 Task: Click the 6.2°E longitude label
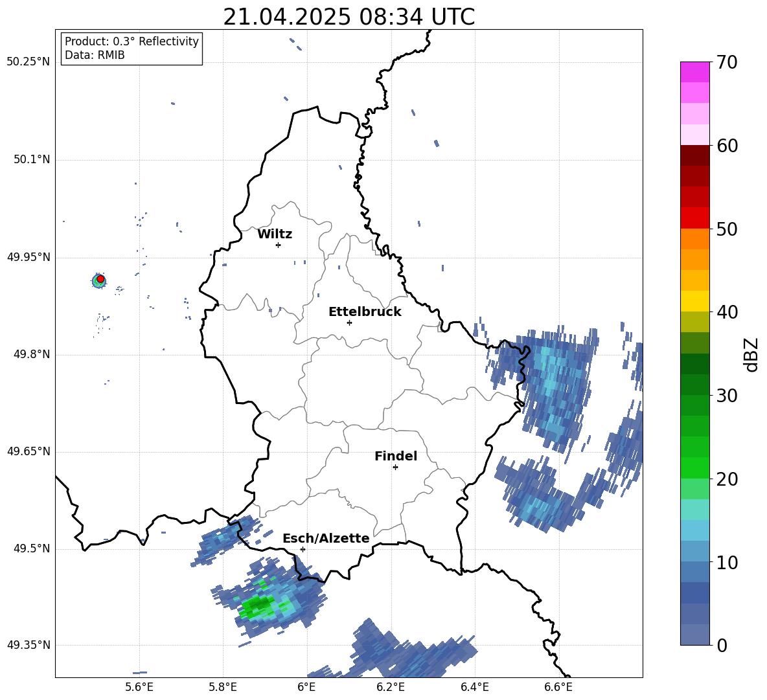pos(391,687)
